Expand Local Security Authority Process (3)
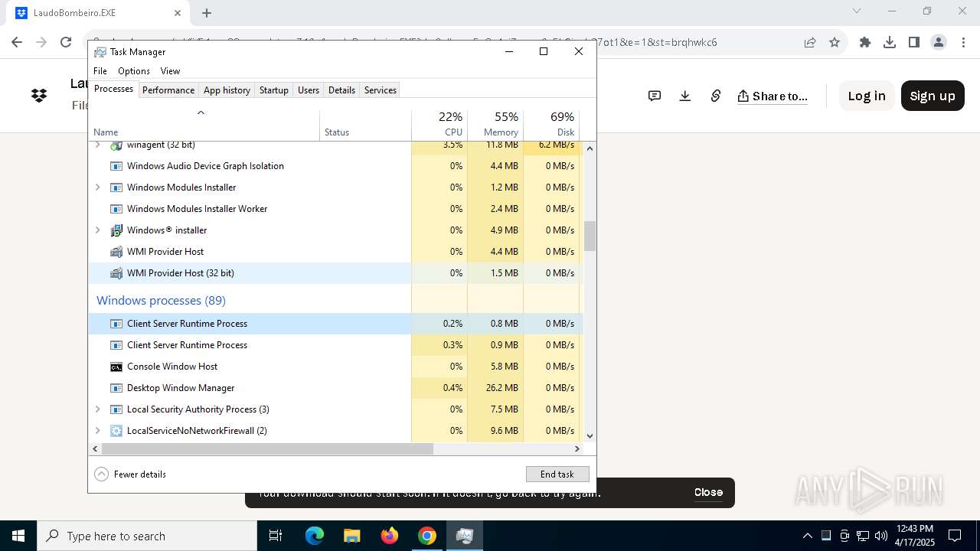Screen dimensions: 980x551 pyautogui.click(x=97, y=409)
